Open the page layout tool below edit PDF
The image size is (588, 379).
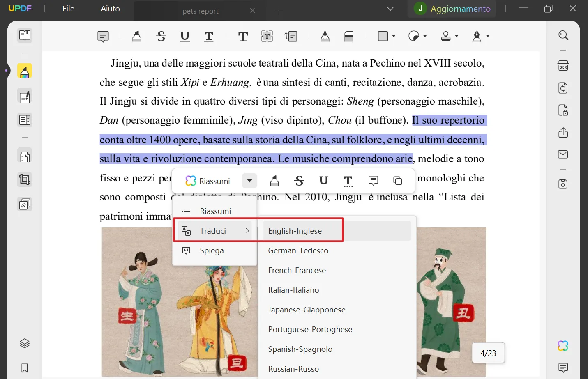tap(25, 120)
